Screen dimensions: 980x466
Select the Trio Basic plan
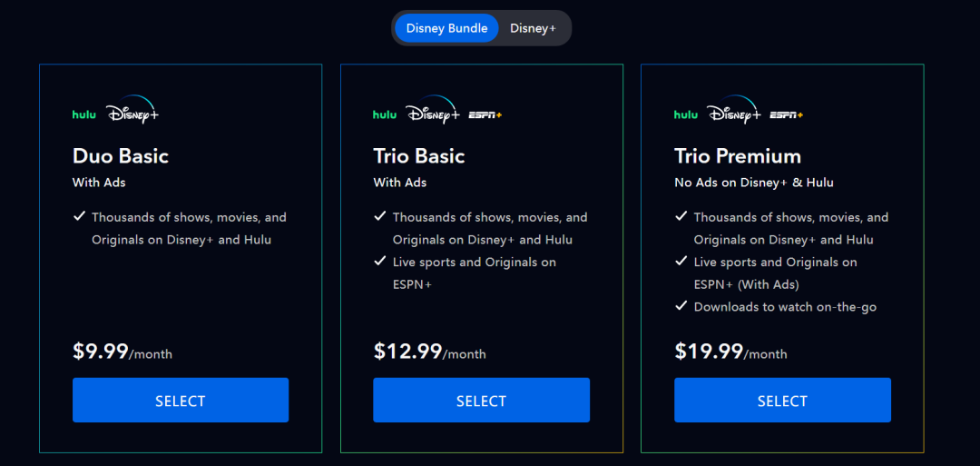(481, 401)
